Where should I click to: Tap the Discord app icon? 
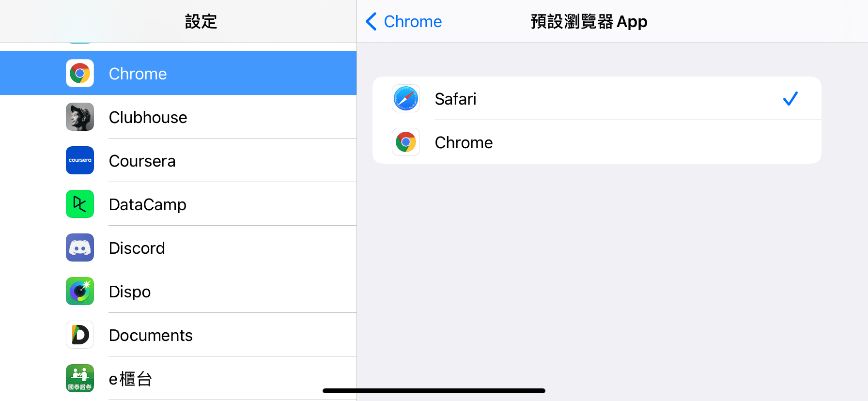(80, 247)
